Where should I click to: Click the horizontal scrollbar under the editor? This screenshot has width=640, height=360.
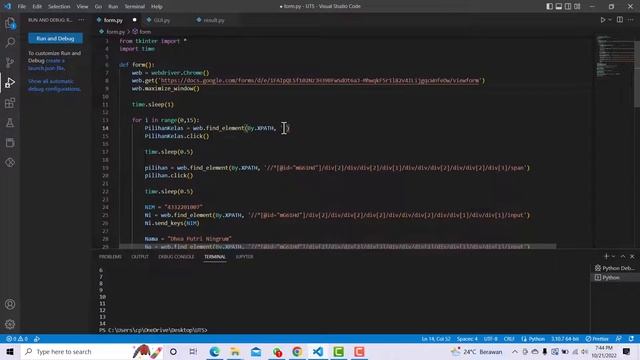[x=338, y=247]
